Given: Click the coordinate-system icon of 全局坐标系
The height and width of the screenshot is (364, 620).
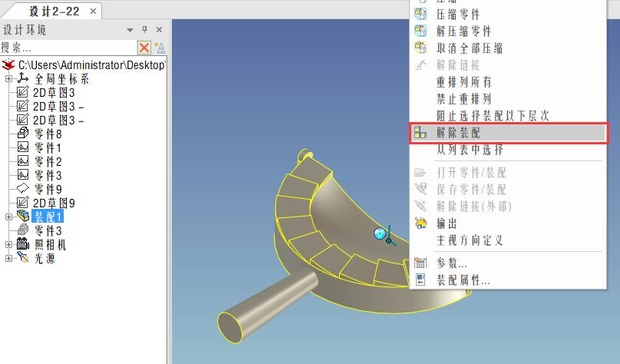Looking at the screenshot, I should (23, 78).
